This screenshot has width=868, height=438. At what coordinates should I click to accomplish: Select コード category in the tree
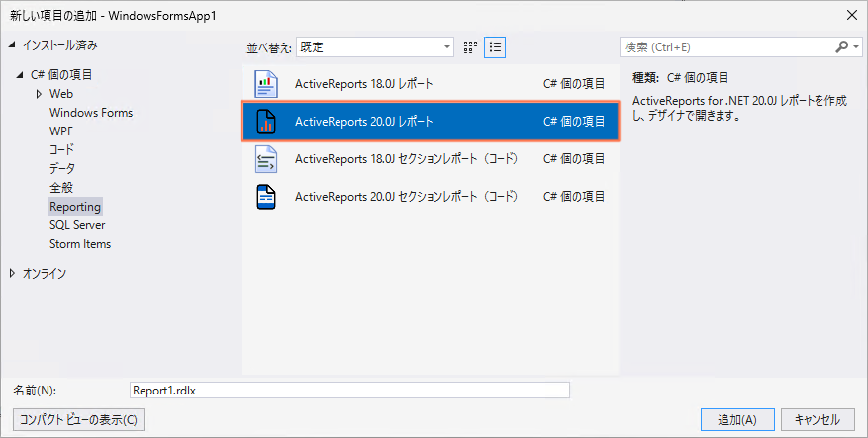point(61,150)
